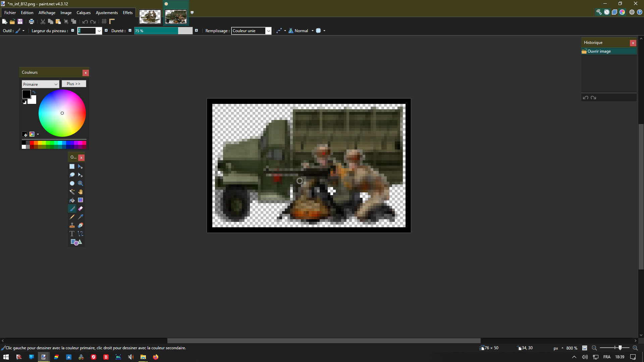The image size is (644, 362).
Task: Create a new image file
Action: pyautogui.click(x=5, y=21)
